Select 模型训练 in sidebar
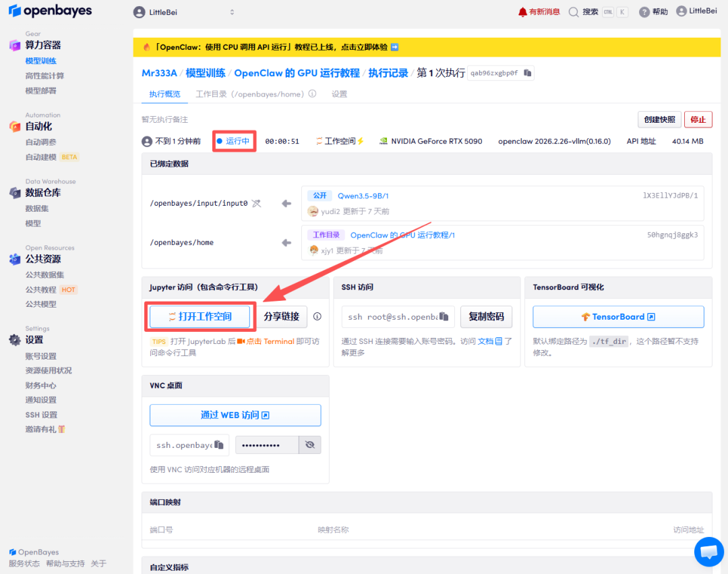The height and width of the screenshot is (574, 728). (41, 61)
